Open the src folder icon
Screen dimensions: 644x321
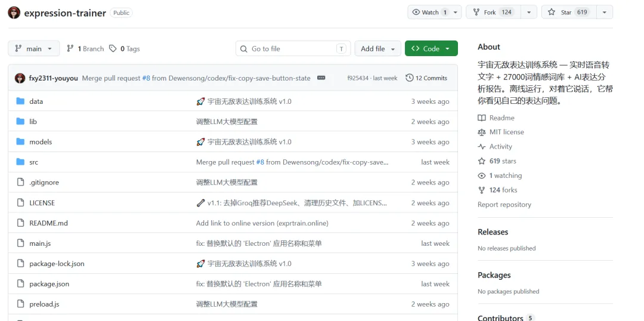click(20, 162)
